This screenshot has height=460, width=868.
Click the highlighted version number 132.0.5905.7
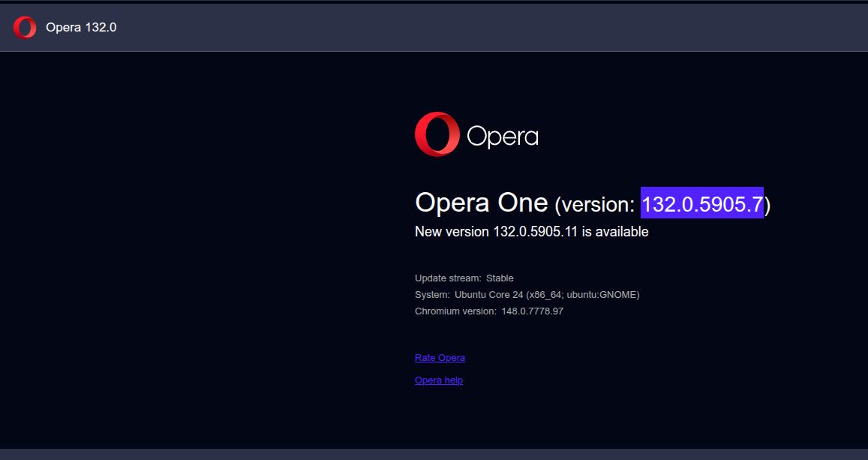702,203
